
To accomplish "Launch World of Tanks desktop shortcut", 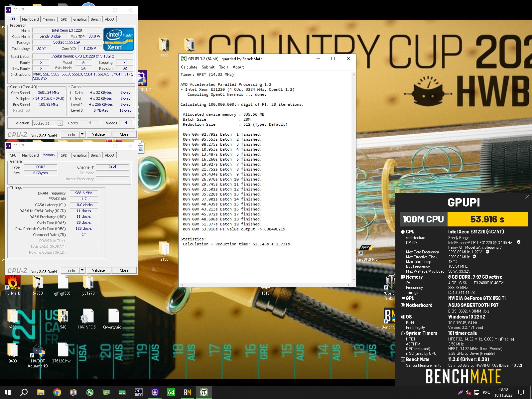I will (390, 287).
